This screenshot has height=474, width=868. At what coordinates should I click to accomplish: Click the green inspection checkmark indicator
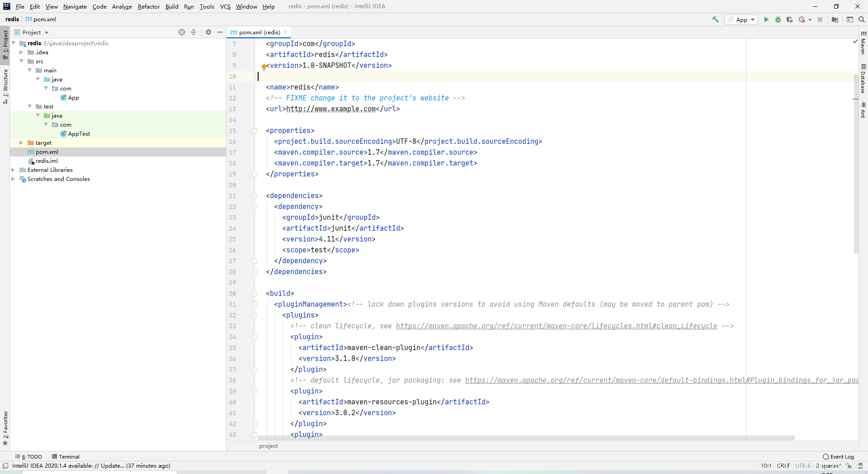tap(855, 42)
